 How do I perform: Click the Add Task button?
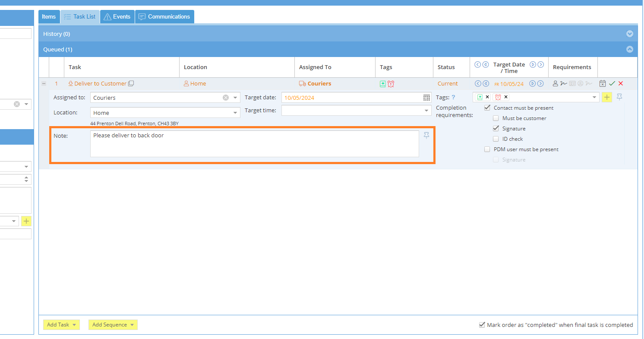click(x=61, y=325)
